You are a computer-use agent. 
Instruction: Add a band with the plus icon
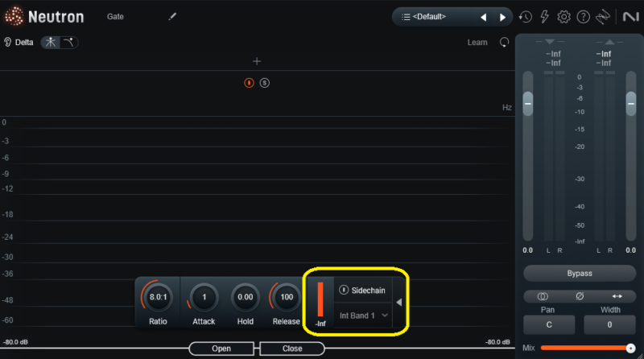(x=257, y=62)
